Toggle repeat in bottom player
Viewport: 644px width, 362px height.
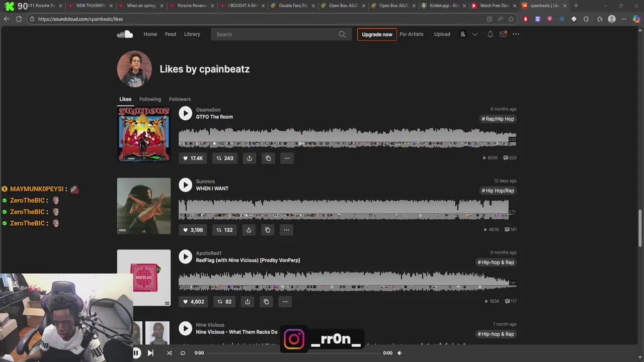pyautogui.click(x=183, y=353)
